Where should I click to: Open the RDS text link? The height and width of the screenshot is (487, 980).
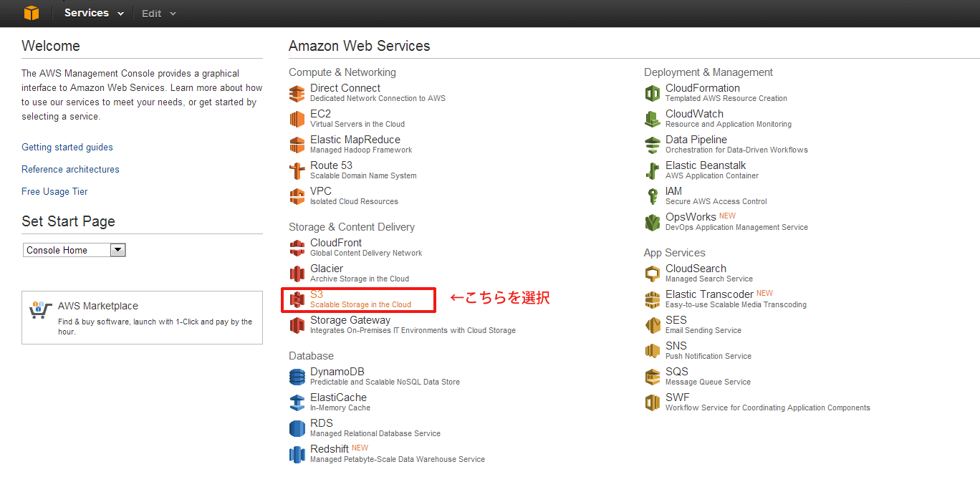tap(322, 423)
